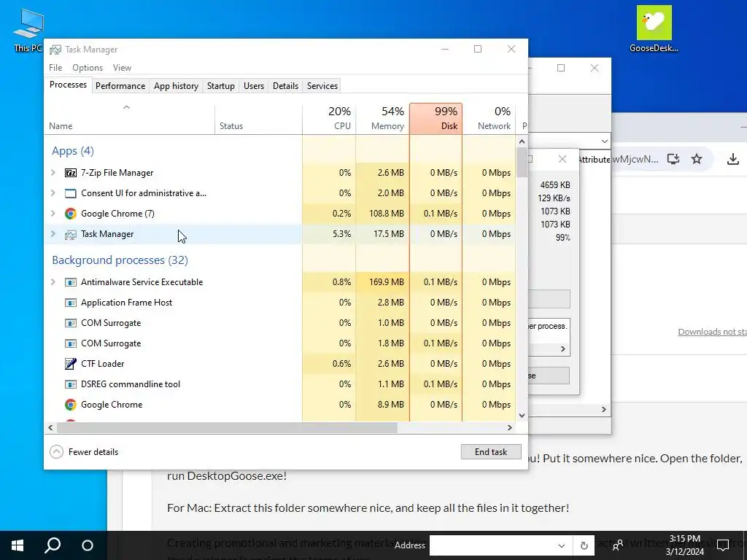The width and height of the screenshot is (747, 560).
Task: Click the Task Manager process row icon
Action: click(71, 234)
